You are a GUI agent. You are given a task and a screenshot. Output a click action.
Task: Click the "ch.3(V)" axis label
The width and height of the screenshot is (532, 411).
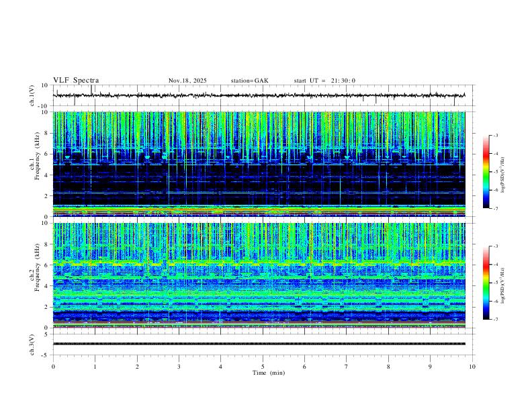[x=32, y=345]
